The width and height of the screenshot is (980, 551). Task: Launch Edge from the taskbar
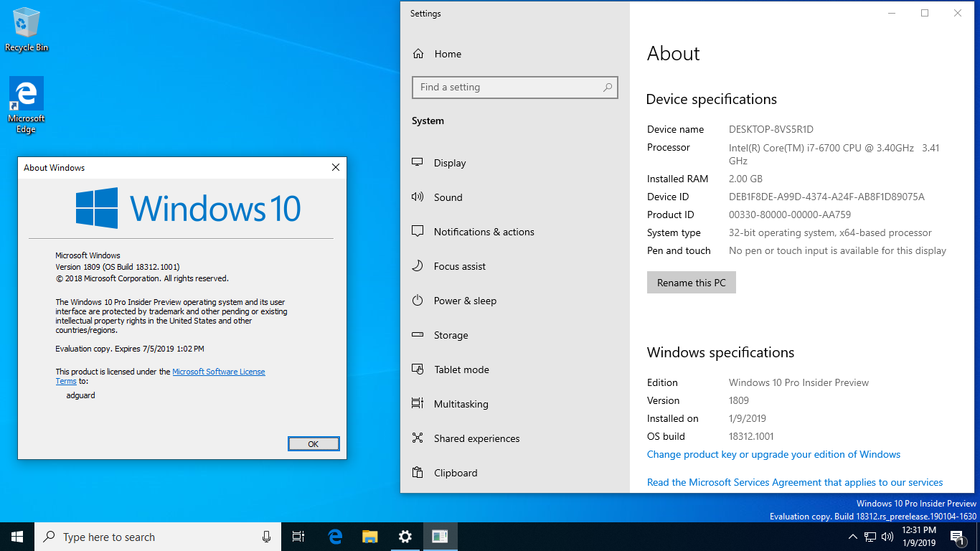pos(335,537)
